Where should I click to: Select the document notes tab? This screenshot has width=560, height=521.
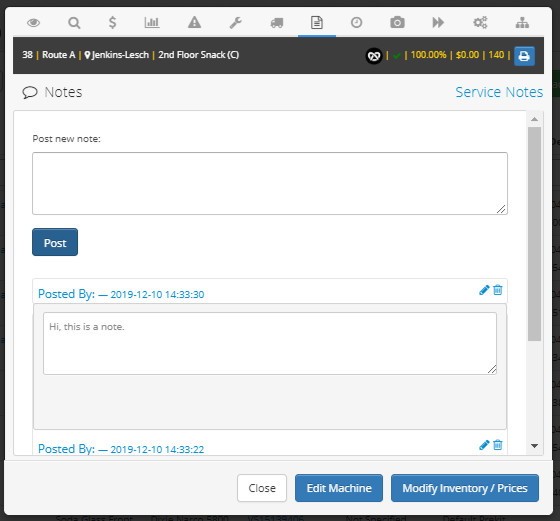point(317,22)
